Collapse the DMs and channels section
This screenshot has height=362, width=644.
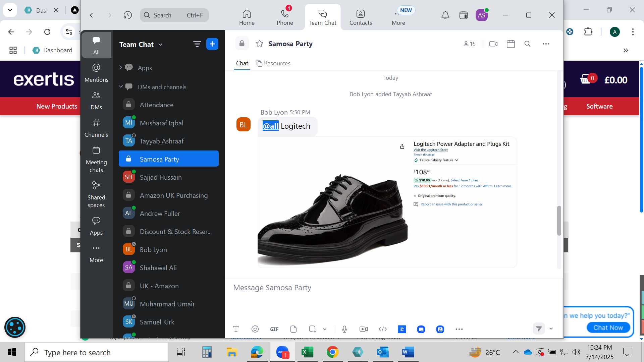point(120,87)
